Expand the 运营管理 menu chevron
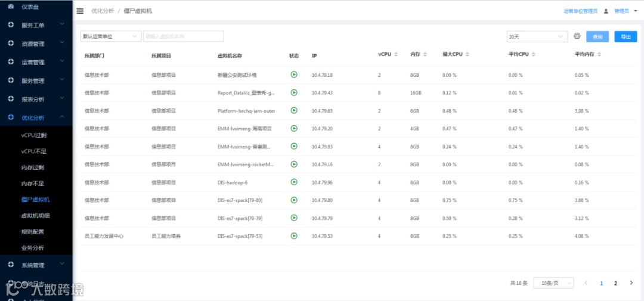Viewport: 644px width, 301px height. (x=62, y=61)
